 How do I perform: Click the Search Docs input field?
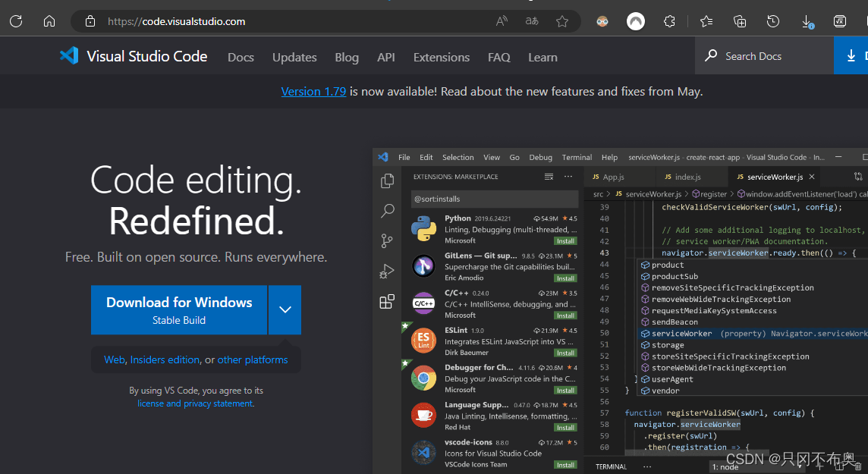764,55
